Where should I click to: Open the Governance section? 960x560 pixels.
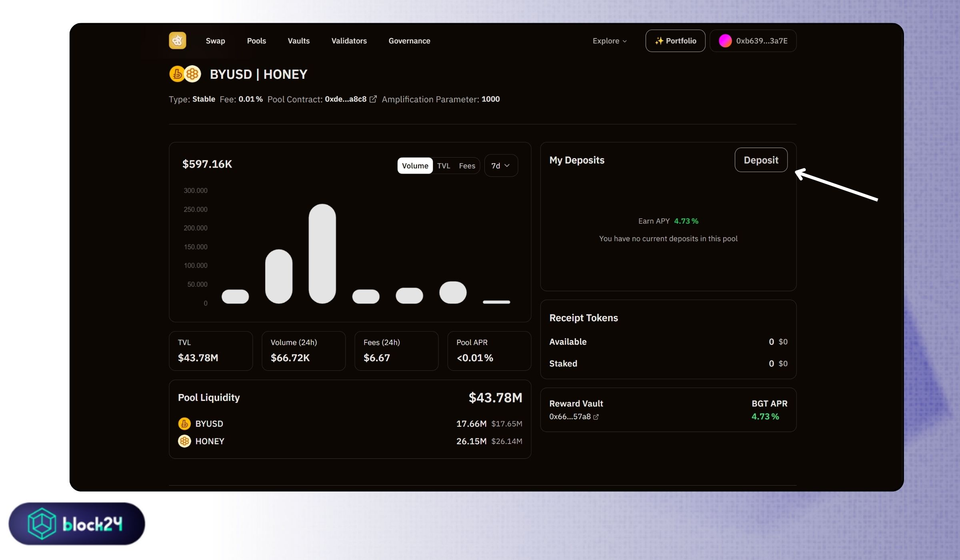pyautogui.click(x=409, y=41)
